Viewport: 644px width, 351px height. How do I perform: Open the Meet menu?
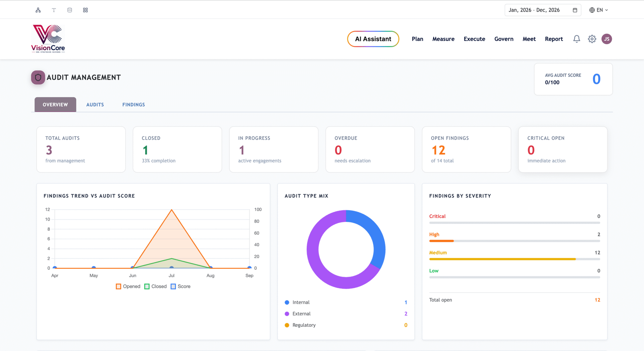[529, 39]
